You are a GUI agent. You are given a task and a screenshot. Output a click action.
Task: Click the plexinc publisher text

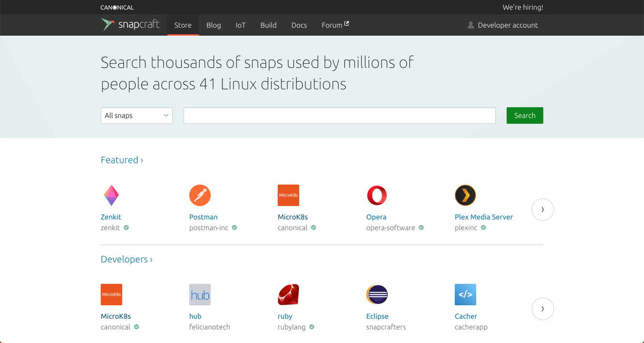[466, 228]
